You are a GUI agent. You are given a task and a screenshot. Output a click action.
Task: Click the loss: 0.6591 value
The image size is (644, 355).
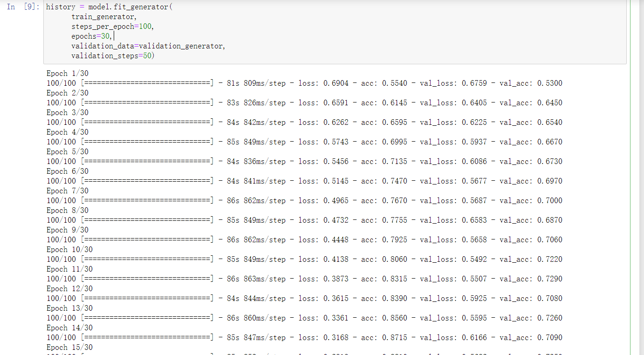click(x=323, y=103)
